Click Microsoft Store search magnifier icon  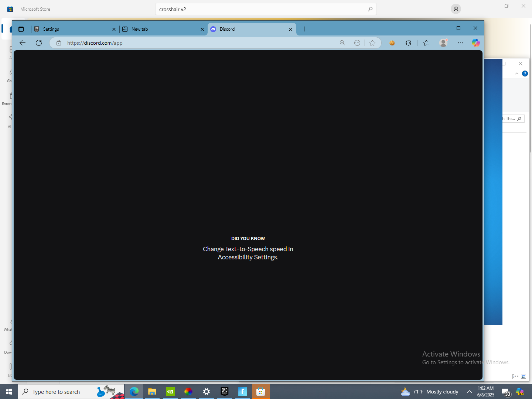coord(370,9)
